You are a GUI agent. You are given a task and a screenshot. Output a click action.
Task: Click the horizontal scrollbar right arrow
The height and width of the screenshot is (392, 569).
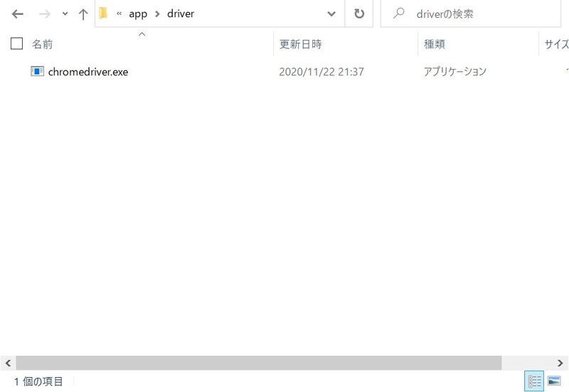[x=560, y=362]
